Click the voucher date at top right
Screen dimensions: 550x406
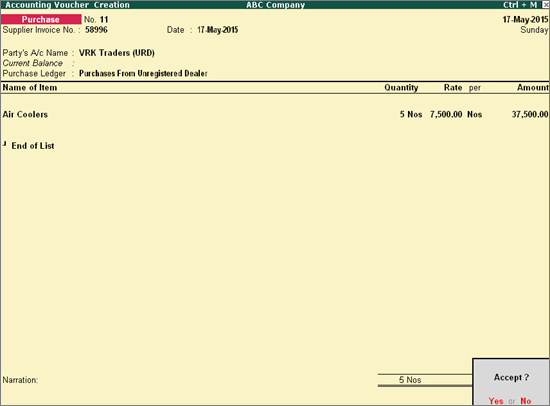click(x=525, y=20)
